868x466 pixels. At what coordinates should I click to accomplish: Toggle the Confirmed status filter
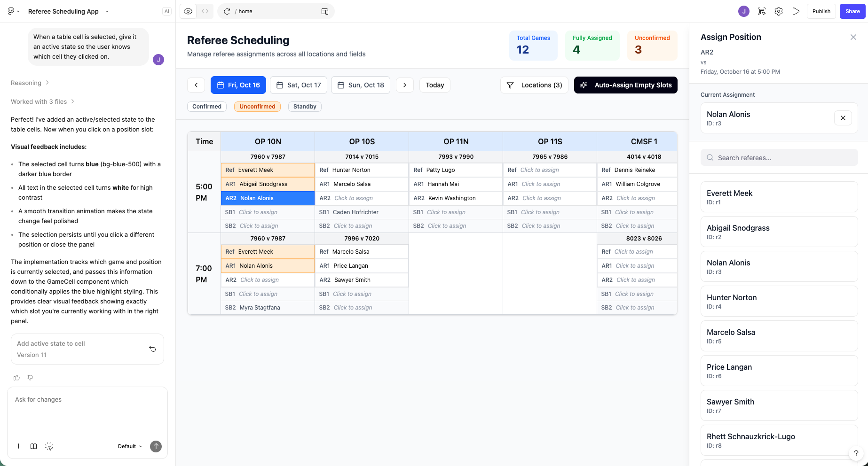click(x=207, y=107)
